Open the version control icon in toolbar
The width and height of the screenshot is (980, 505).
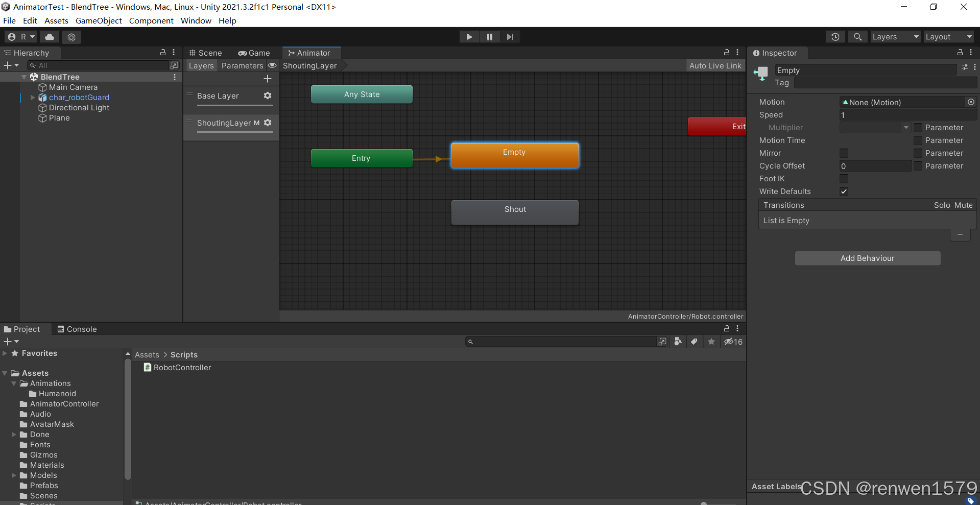(71, 37)
